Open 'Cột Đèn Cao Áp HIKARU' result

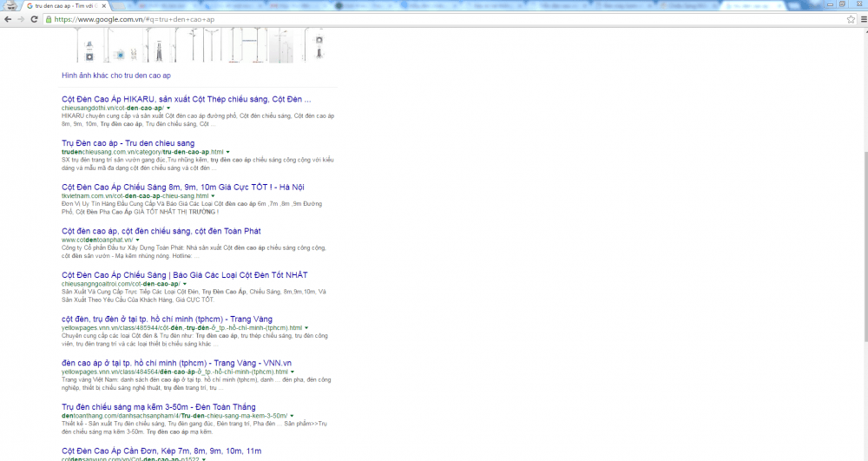186,99
